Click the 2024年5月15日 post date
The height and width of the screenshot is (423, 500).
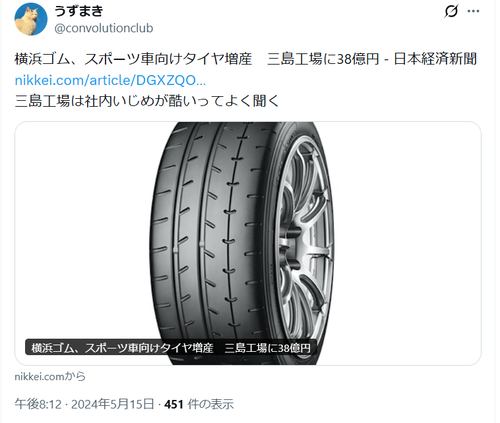[113, 404]
